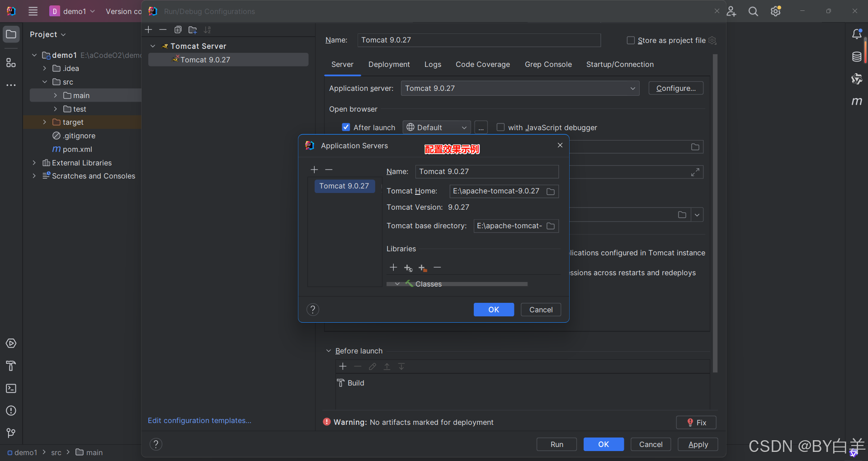Enable with JavaScript debugger checkbox
Viewport: 868px width, 461px height.
pos(500,127)
